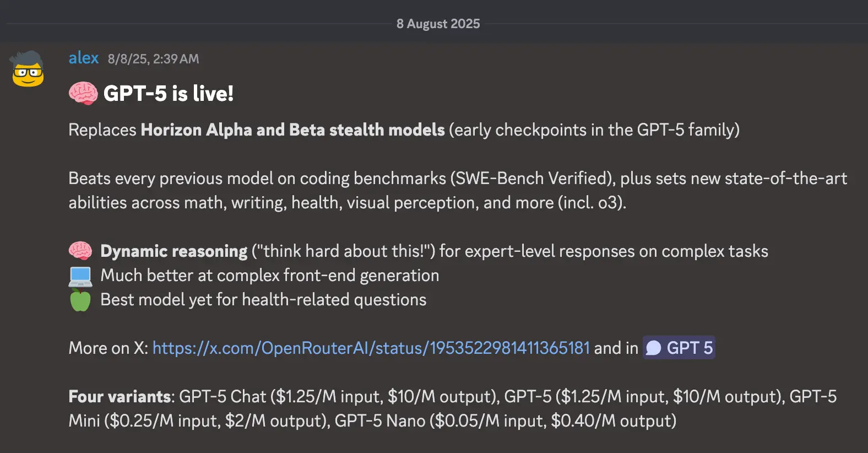Open the x.com OpenRouterAI status link
This screenshot has height=453, width=868.
click(x=371, y=348)
